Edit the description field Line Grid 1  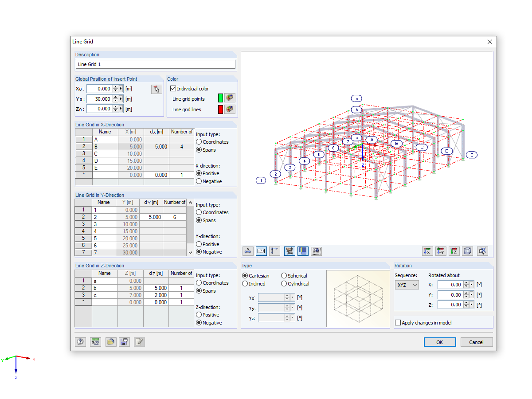click(x=155, y=64)
